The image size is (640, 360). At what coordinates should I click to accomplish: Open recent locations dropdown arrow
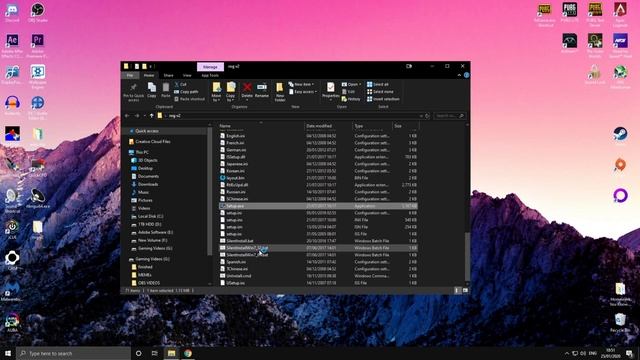coord(144,116)
